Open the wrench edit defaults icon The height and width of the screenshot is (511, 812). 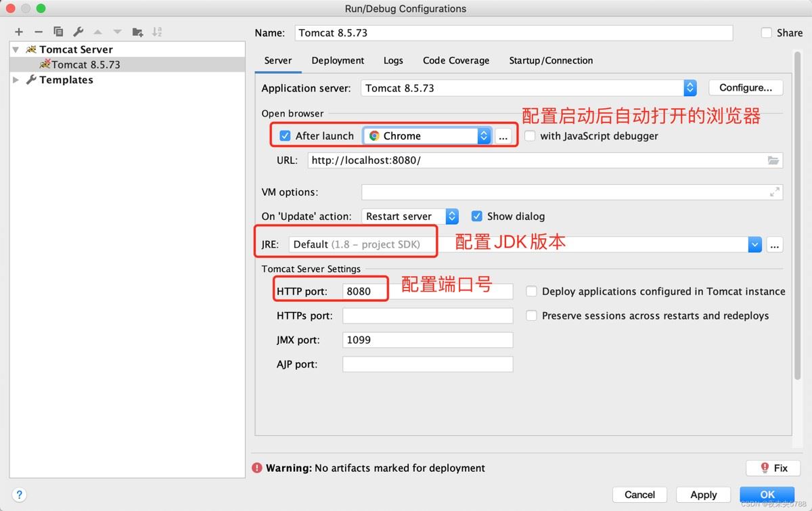point(78,32)
